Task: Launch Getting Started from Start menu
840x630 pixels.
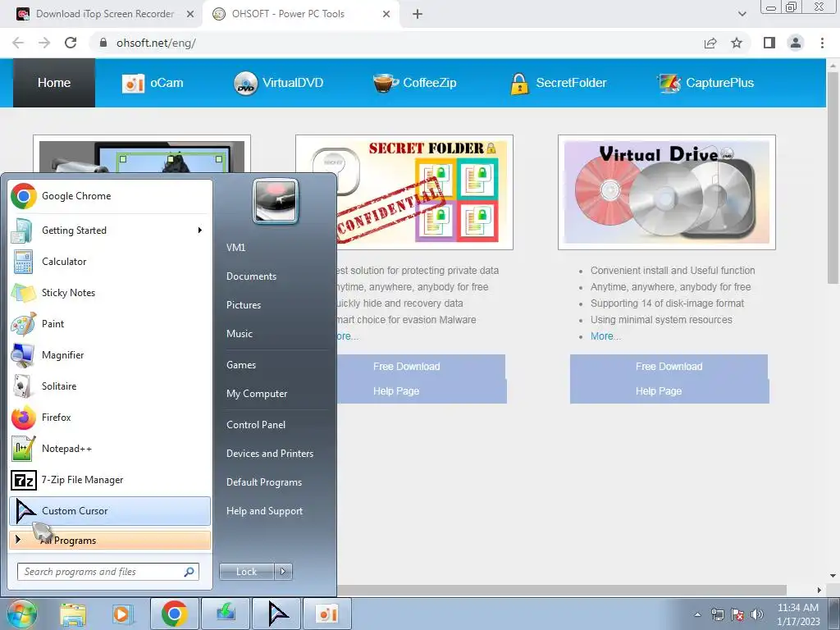Action: point(110,231)
